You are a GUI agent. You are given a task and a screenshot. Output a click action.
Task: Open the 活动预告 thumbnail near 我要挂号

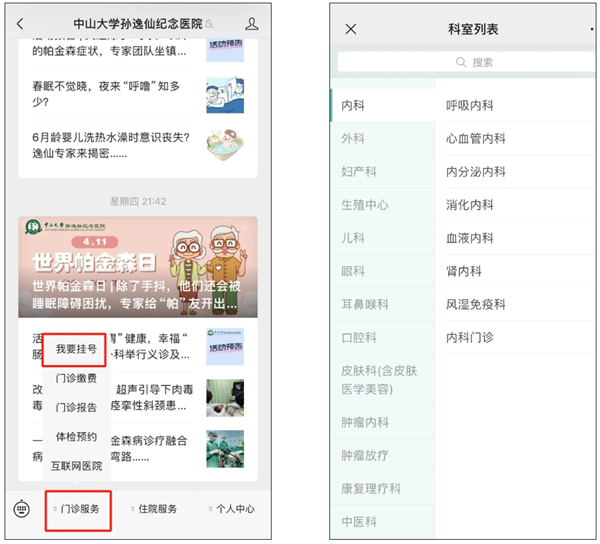225,346
